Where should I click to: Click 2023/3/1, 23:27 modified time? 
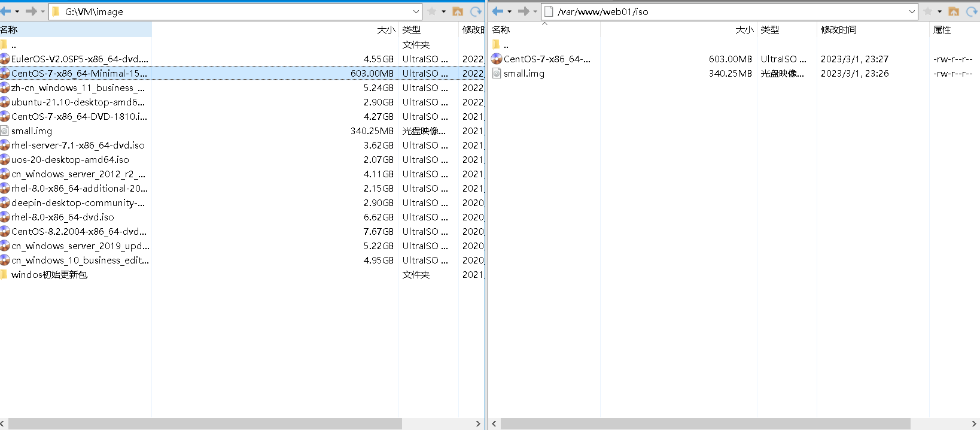coord(854,59)
